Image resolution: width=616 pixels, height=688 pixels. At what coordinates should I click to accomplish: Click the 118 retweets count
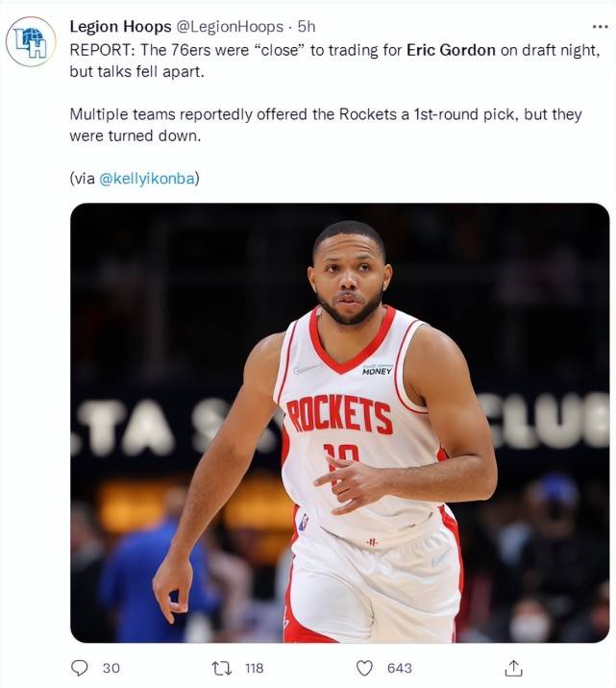tap(255, 668)
